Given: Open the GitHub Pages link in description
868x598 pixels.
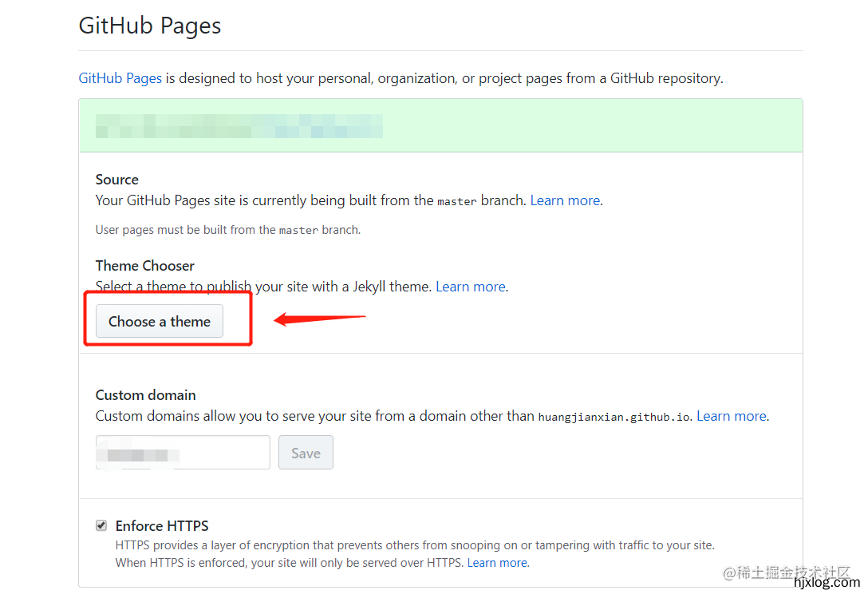Looking at the screenshot, I should coord(120,78).
